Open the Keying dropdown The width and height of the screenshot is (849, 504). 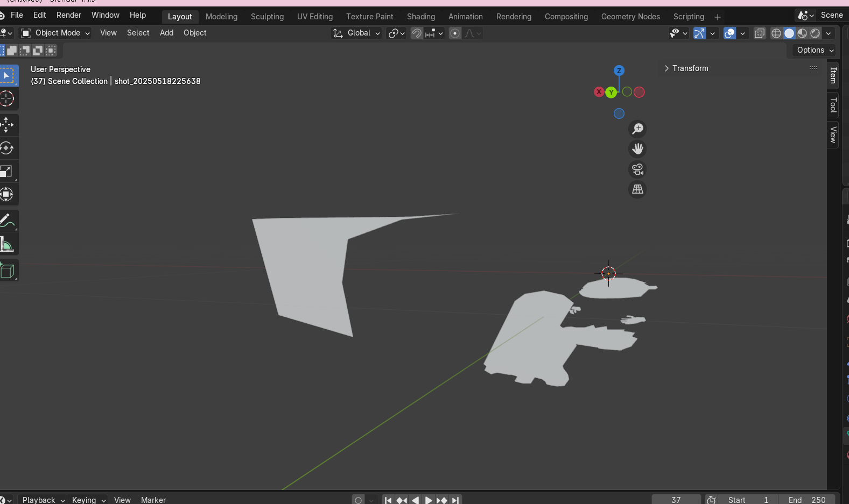click(88, 500)
